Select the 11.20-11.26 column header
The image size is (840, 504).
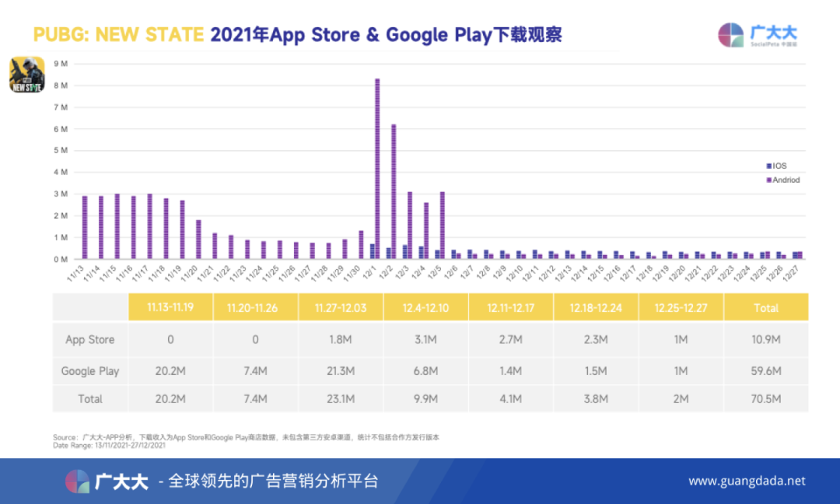tap(255, 307)
